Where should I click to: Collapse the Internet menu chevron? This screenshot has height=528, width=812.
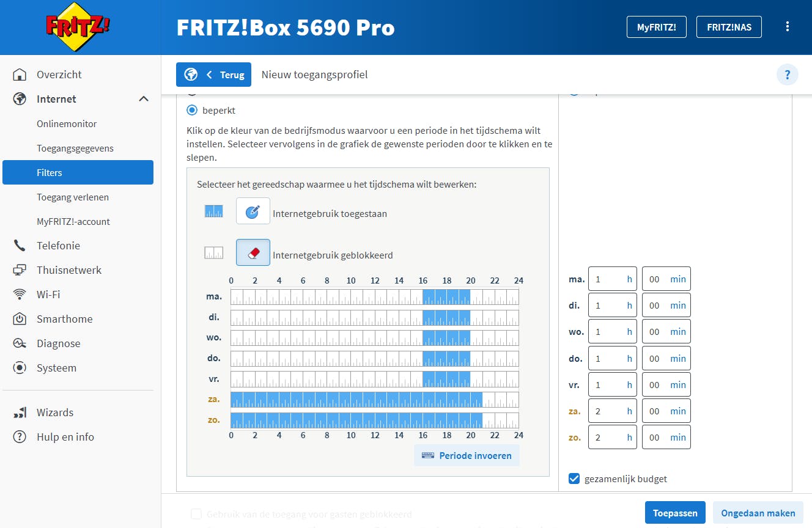point(144,99)
